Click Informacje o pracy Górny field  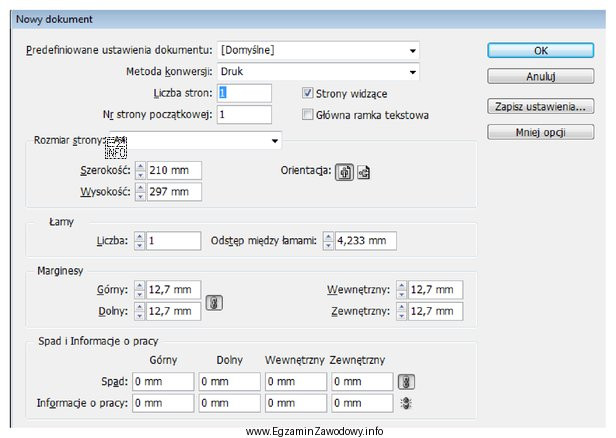tap(163, 403)
